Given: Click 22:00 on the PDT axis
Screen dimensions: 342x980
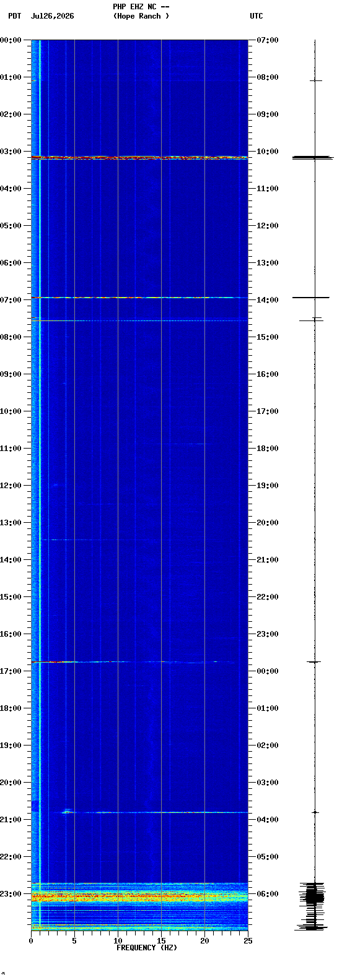Looking at the screenshot, I should 11,857.
